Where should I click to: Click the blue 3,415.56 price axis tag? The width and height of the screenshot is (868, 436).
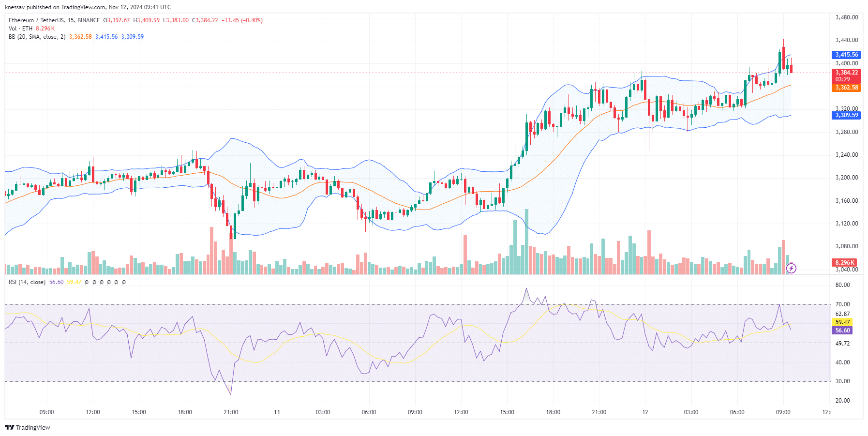click(x=846, y=55)
